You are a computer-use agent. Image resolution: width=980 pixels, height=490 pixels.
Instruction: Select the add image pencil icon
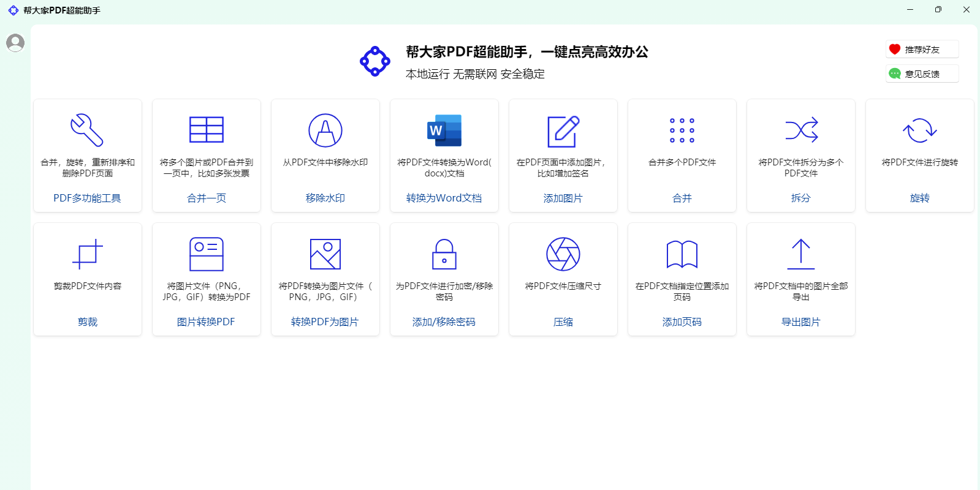(563, 130)
